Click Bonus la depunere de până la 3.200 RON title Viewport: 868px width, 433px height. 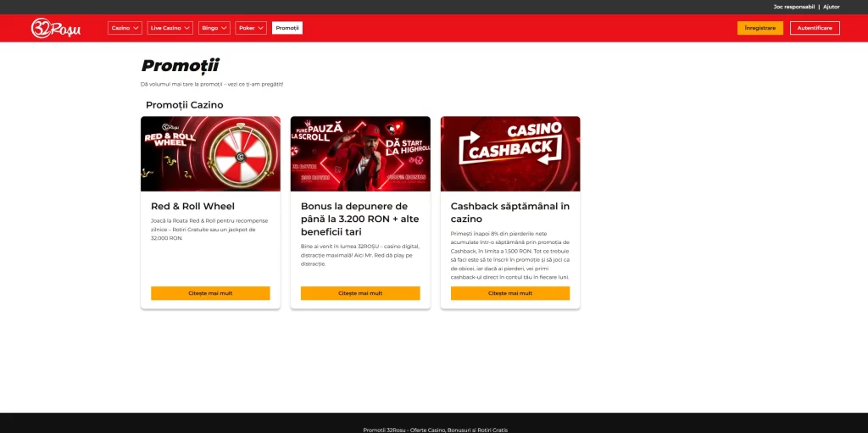(x=359, y=219)
